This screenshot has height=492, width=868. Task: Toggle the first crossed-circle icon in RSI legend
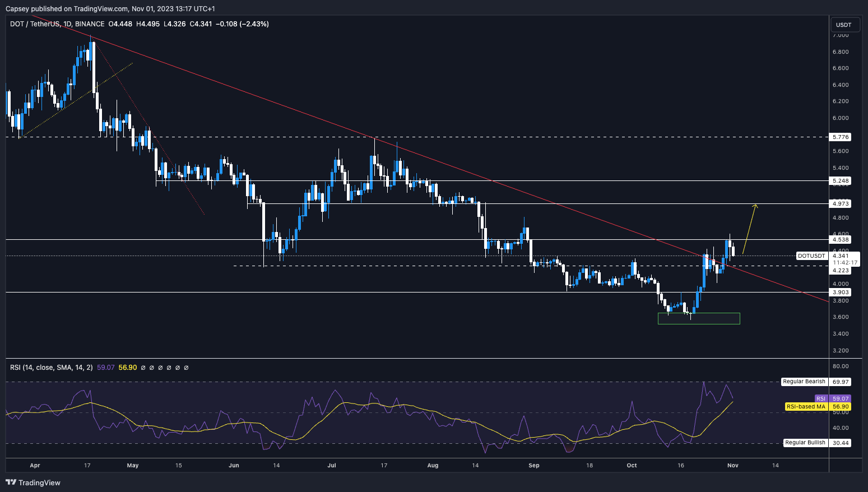[x=143, y=368]
